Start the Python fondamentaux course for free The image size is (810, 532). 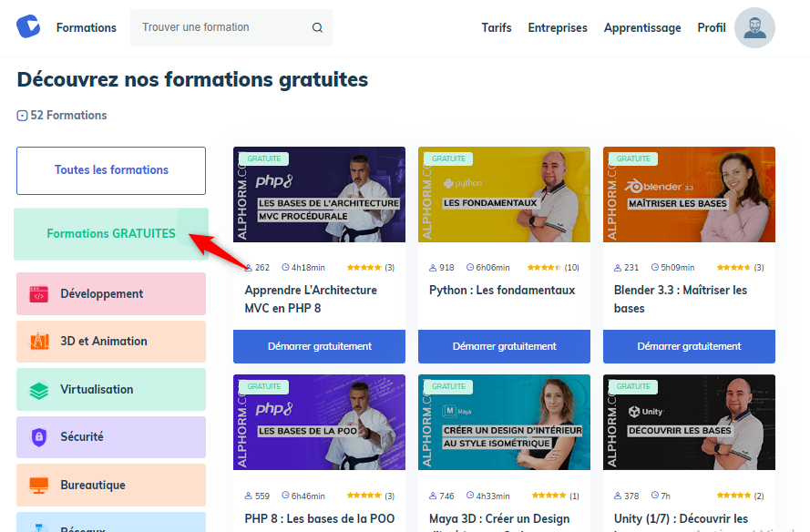[504, 346]
